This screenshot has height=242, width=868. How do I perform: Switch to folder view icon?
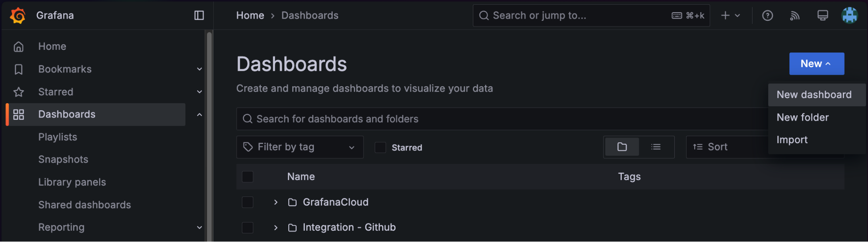tap(622, 147)
